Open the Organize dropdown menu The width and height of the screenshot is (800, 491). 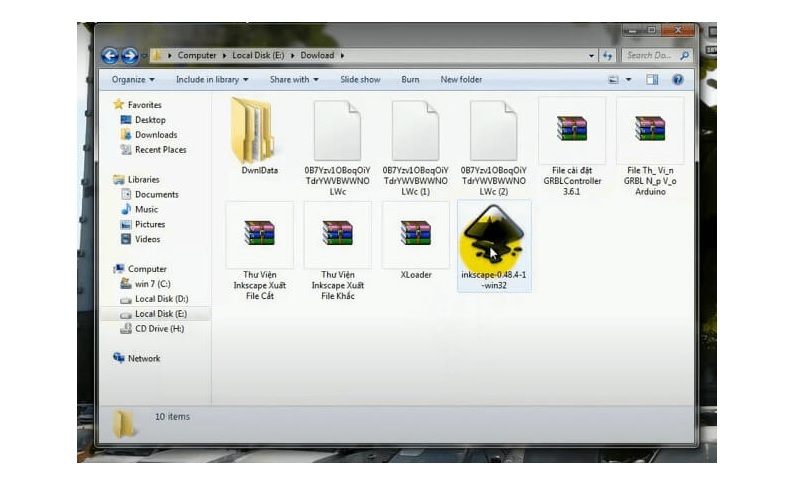[133, 80]
